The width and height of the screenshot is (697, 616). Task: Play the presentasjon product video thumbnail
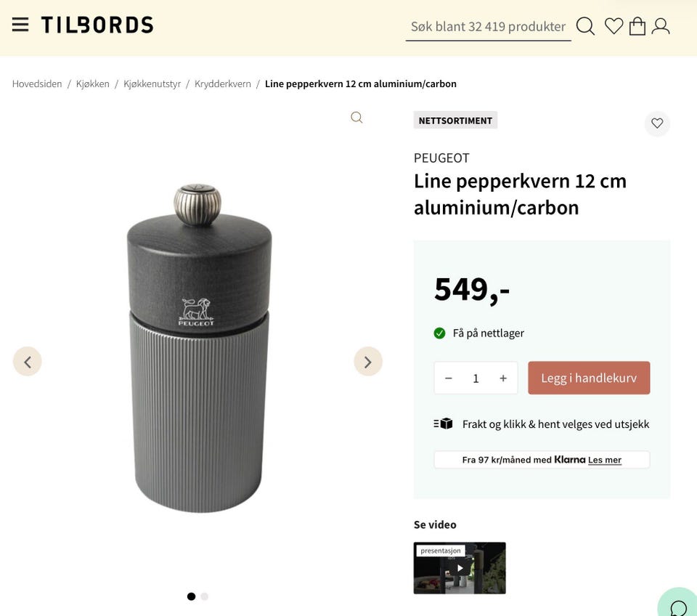pos(460,567)
